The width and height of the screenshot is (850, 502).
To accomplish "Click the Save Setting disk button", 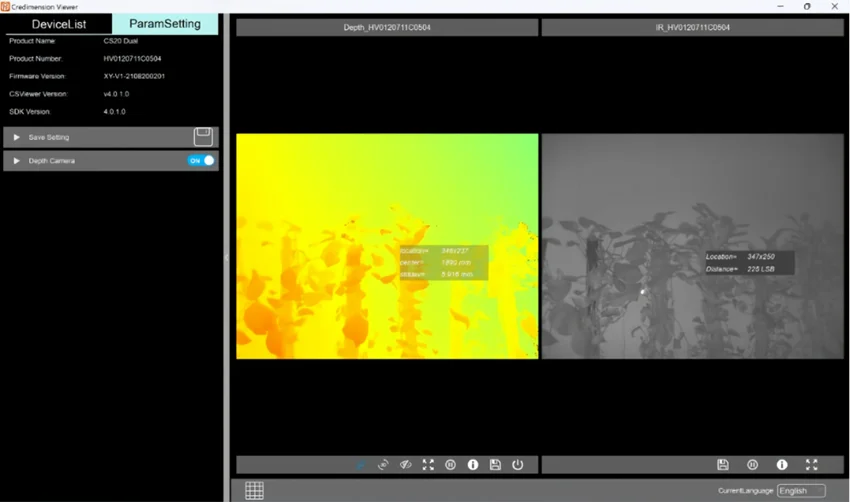I will (203, 137).
